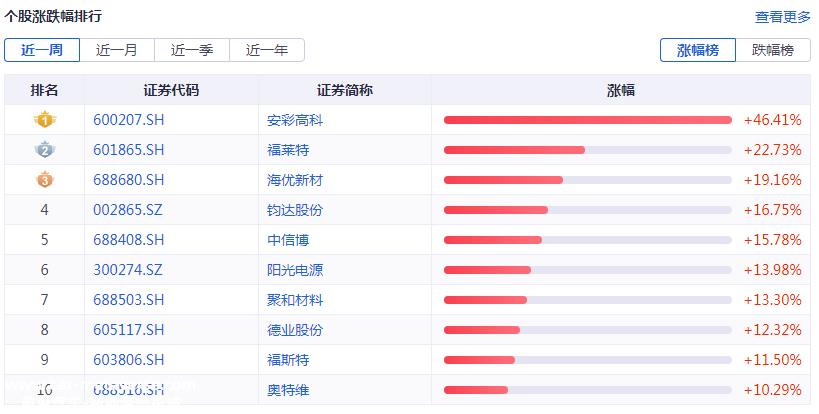Open the stock code link in rank 10 row
Image resolution: width=819 pixels, height=414 pixels.
tap(128, 390)
